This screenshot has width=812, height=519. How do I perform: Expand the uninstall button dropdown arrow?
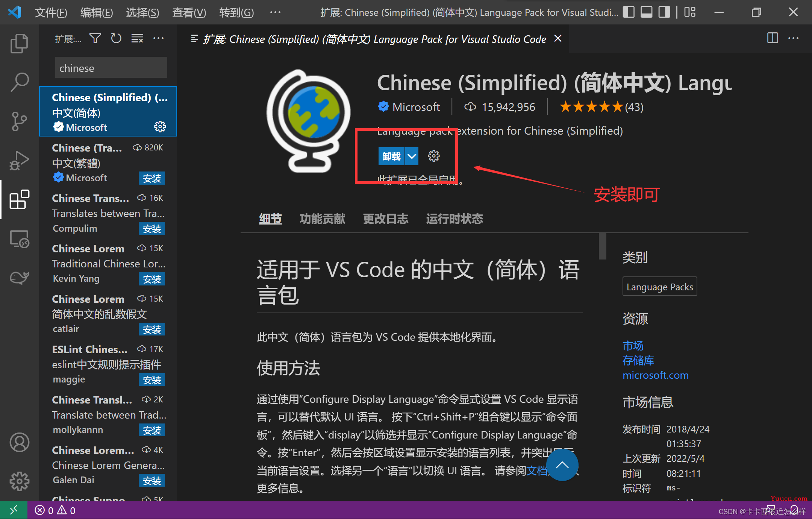click(412, 156)
